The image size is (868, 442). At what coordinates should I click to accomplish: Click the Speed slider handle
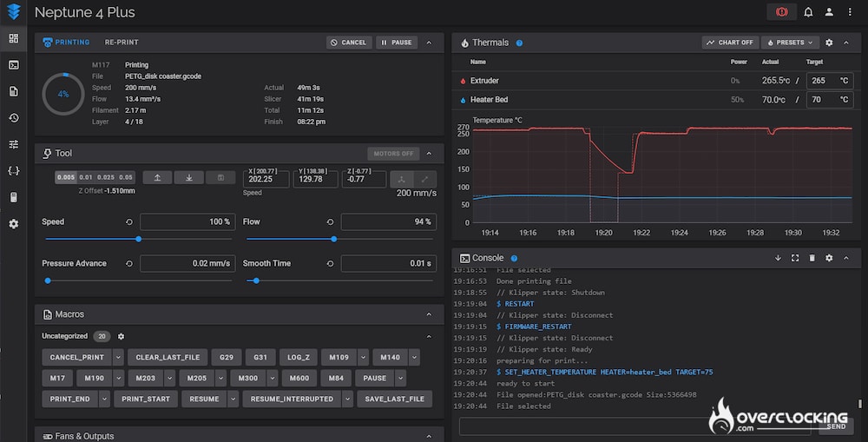tap(138, 239)
